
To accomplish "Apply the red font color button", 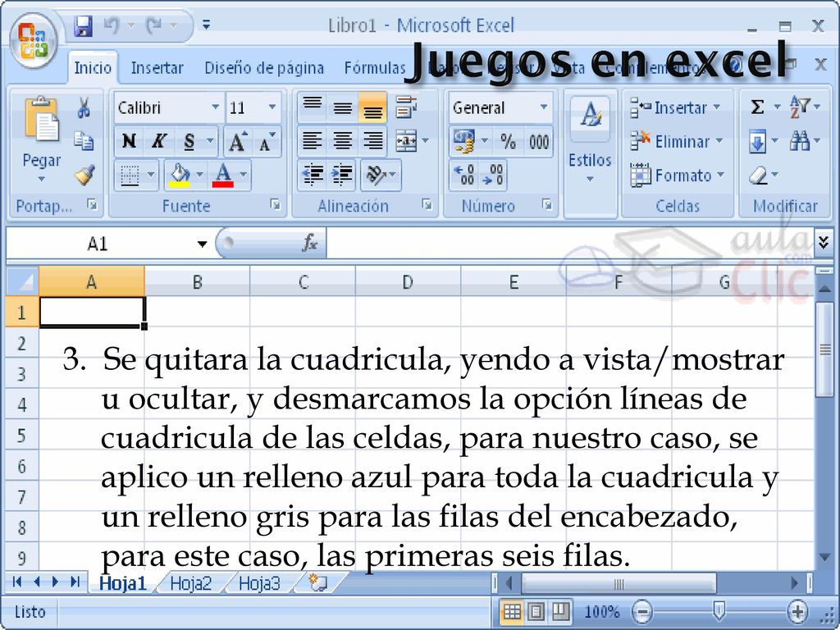I will tap(223, 176).
